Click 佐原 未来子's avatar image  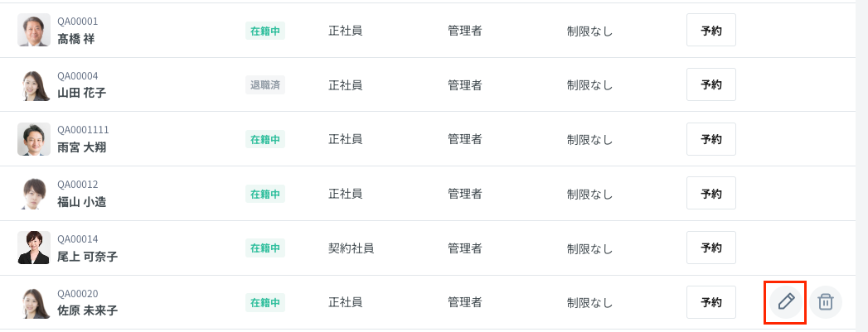click(x=34, y=302)
